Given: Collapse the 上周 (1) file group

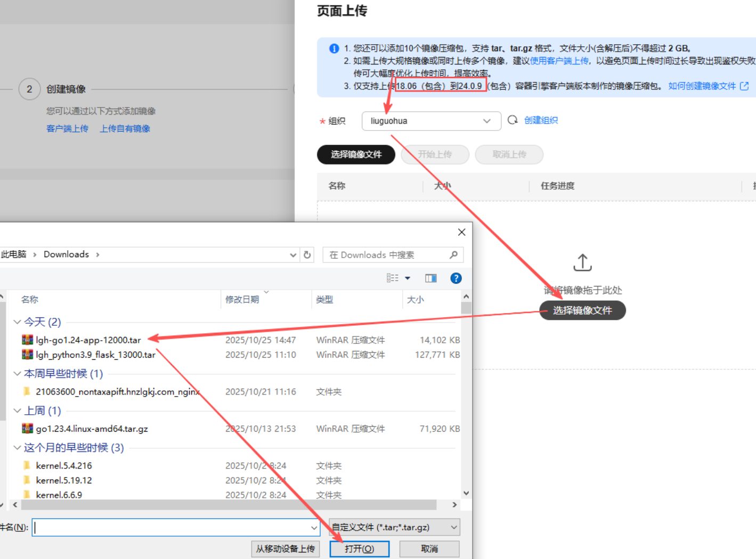Looking at the screenshot, I should coord(17,410).
